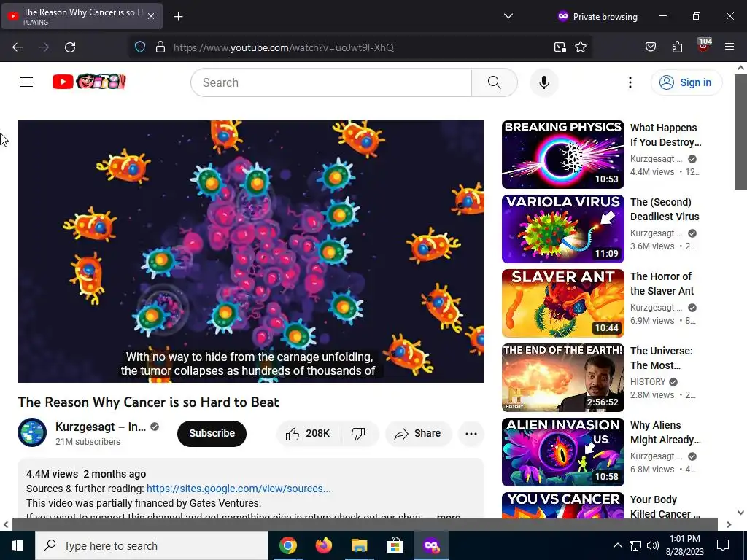The image size is (747, 560).
Task: Open a new browser tab
Action: [178, 17]
